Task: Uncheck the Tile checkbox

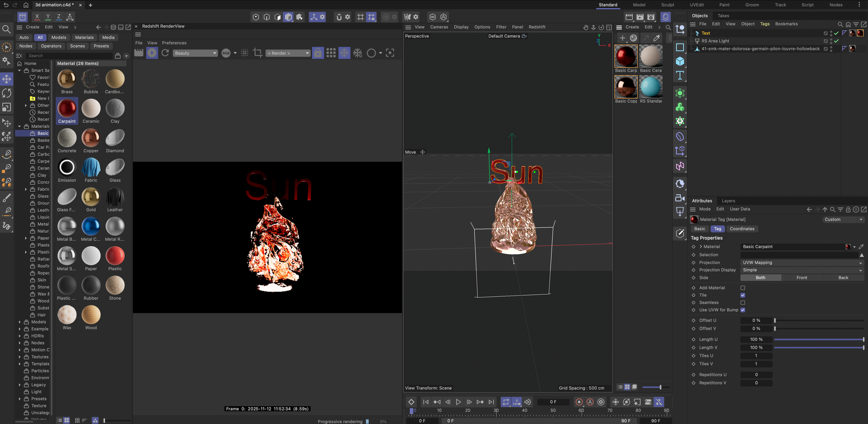Action: [743, 295]
